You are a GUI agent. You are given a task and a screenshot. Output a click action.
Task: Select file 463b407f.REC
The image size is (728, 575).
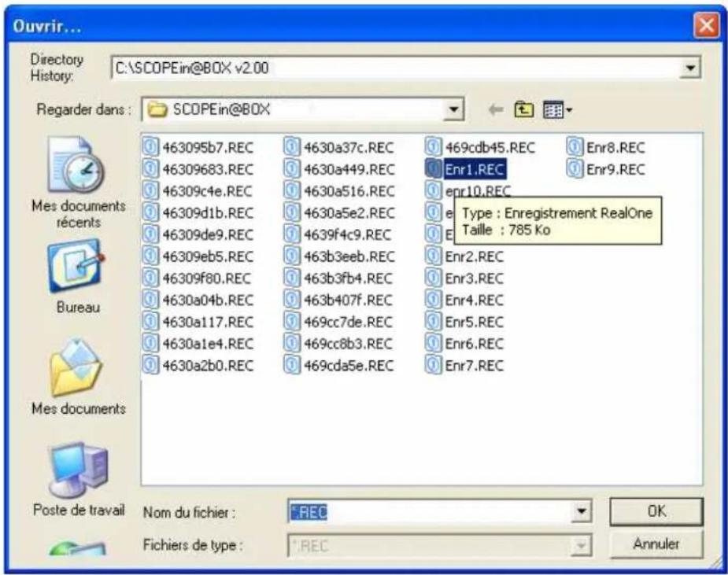point(339,300)
